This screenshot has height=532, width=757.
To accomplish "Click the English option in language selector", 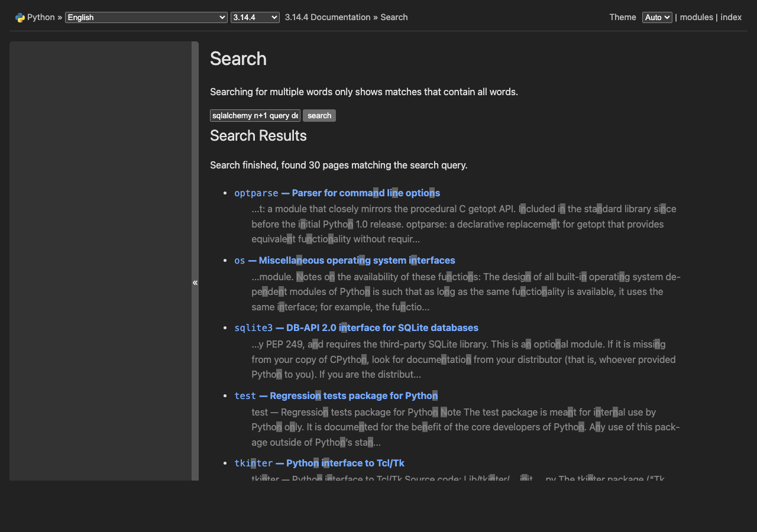I will 83,17.
